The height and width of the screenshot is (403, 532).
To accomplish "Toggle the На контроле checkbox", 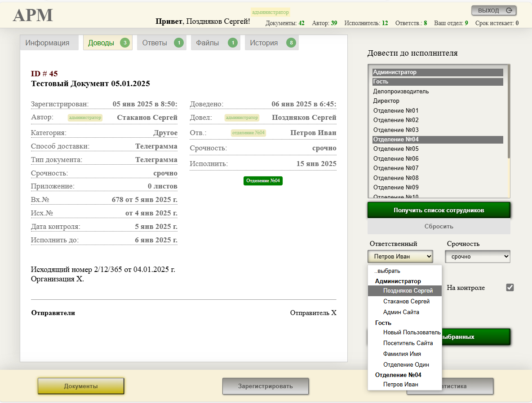I will coord(510,287).
